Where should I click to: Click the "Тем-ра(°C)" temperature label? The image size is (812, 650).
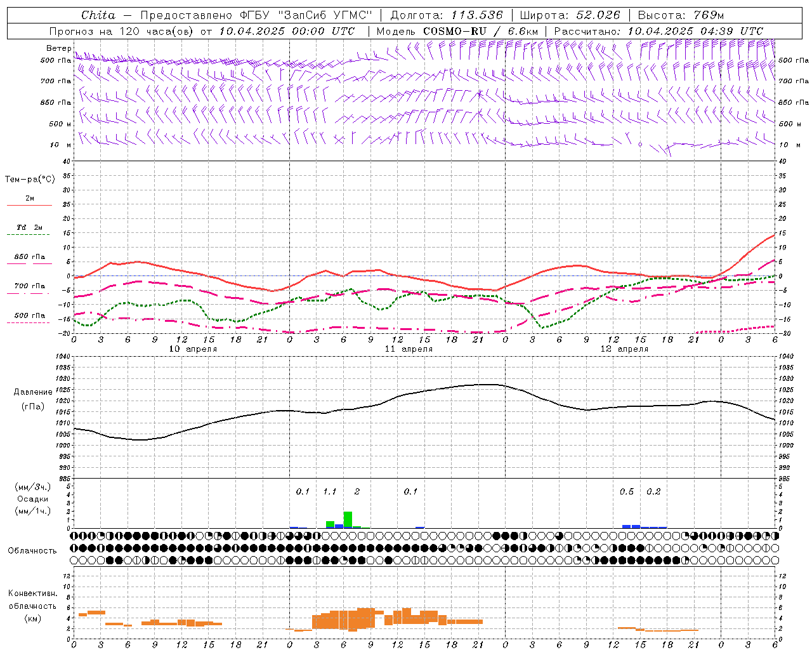click(30, 180)
